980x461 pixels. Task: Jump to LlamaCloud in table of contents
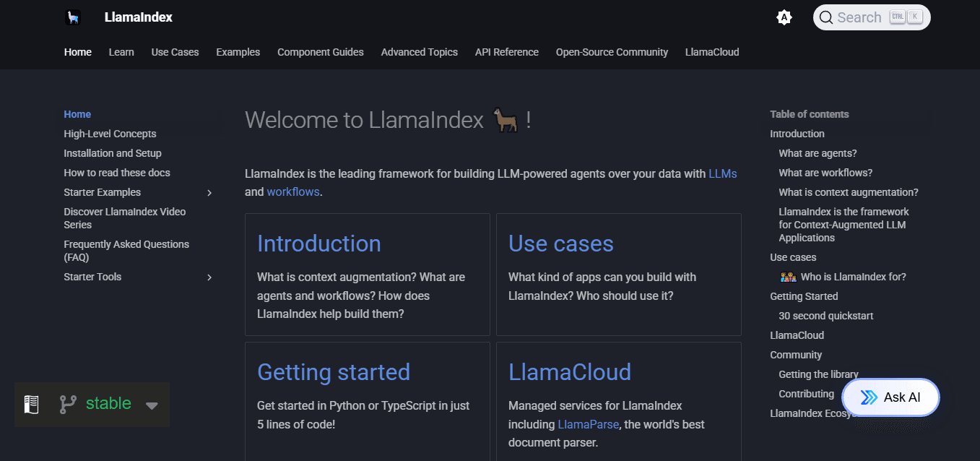click(x=797, y=335)
